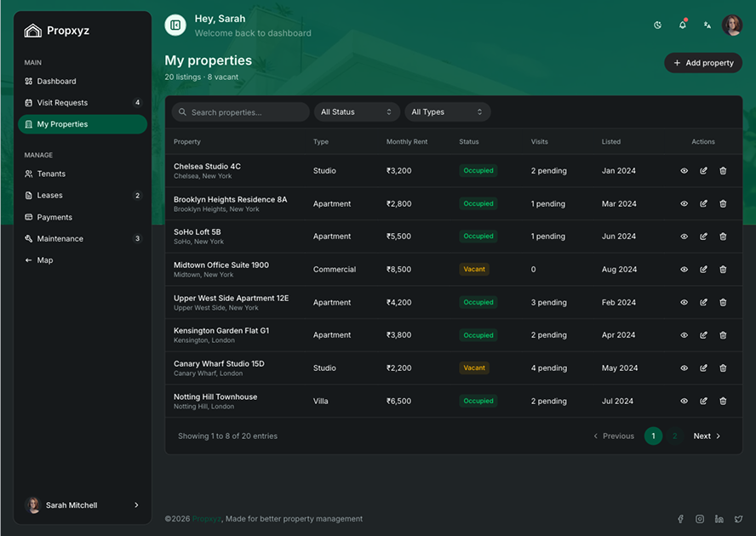Select My Properties sidebar item
This screenshot has width=756, height=536.
[x=83, y=124]
